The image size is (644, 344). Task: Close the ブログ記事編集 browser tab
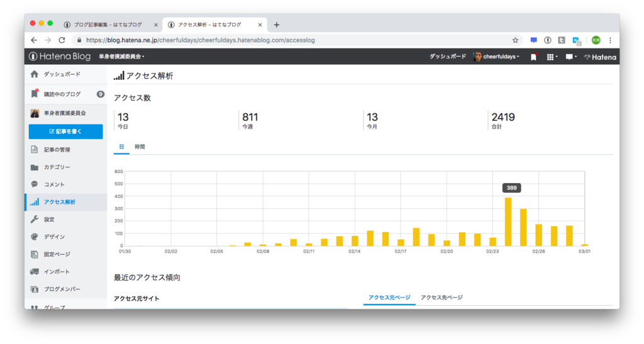pyautogui.click(x=156, y=25)
